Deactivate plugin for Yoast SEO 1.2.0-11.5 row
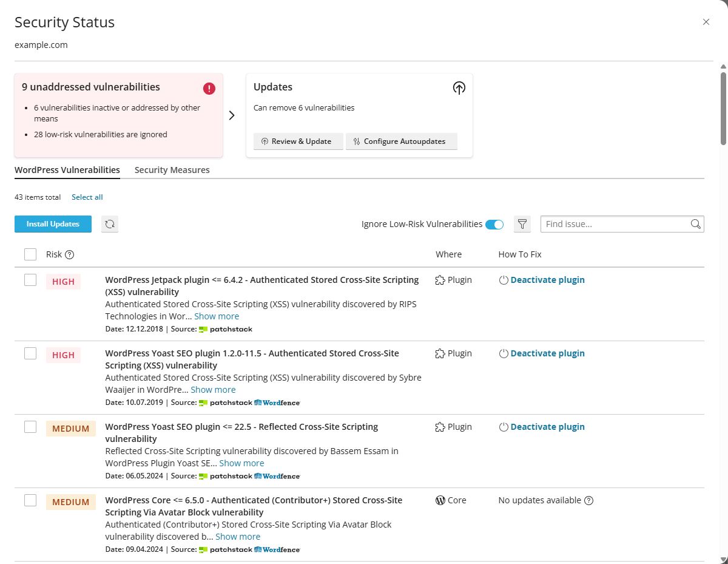The width and height of the screenshot is (728, 564). click(x=542, y=353)
